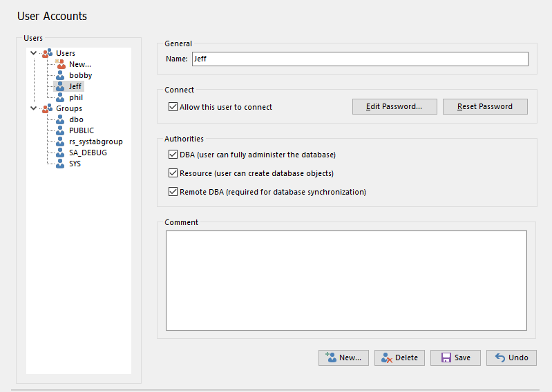Click the phil user icon

click(61, 97)
